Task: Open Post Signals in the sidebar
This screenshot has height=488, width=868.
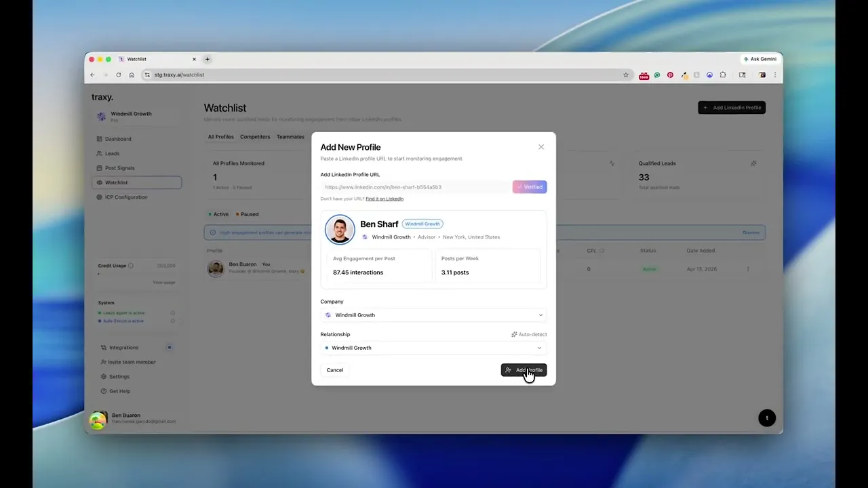Action: pyautogui.click(x=137, y=168)
